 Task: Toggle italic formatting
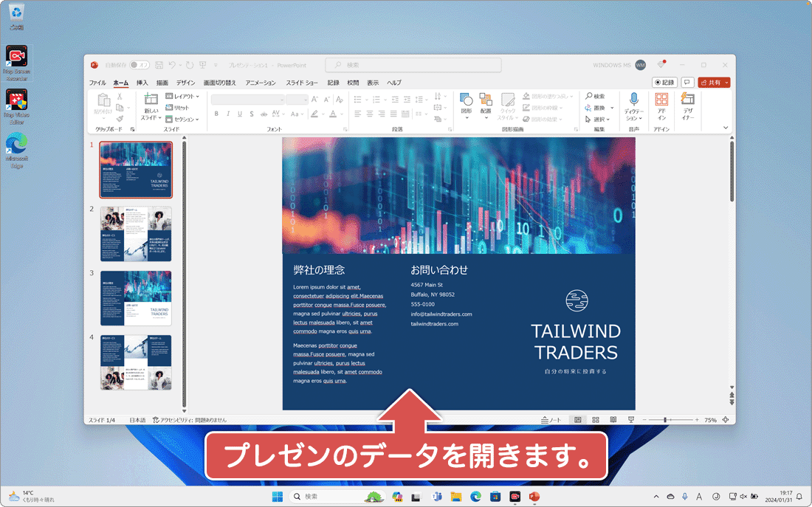coord(229,113)
